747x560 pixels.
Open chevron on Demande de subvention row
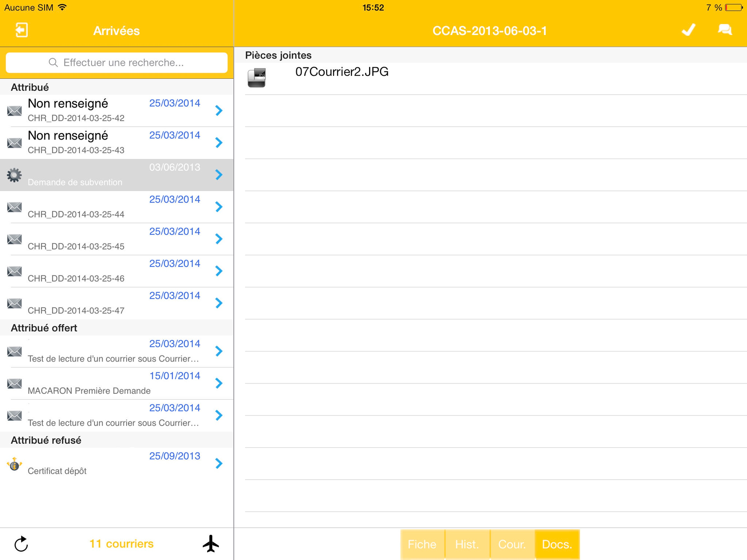click(x=219, y=175)
